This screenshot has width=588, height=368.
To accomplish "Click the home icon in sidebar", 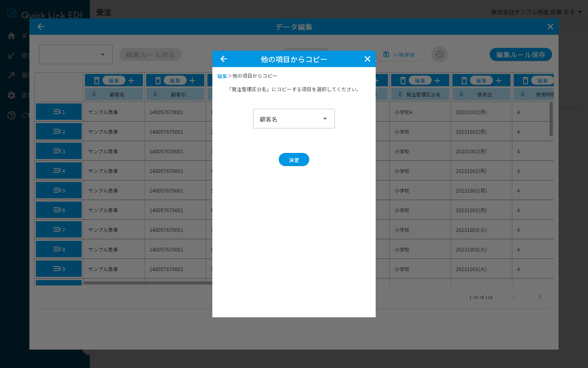I will 11,36.
